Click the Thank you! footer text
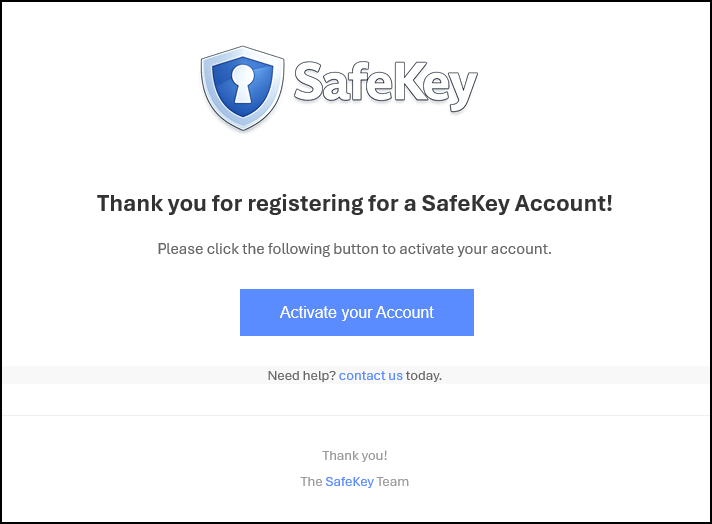Image resolution: width=712 pixels, height=524 pixels. (355, 456)
